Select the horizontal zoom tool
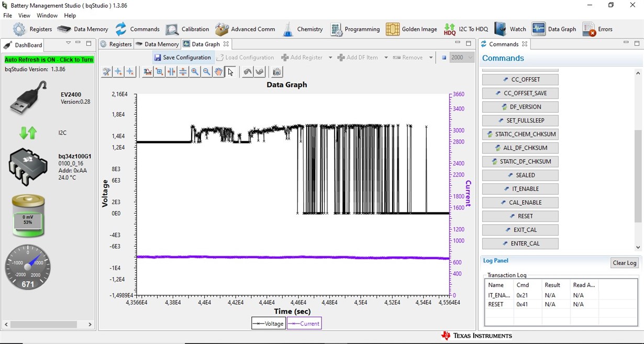 click(171, 72)
